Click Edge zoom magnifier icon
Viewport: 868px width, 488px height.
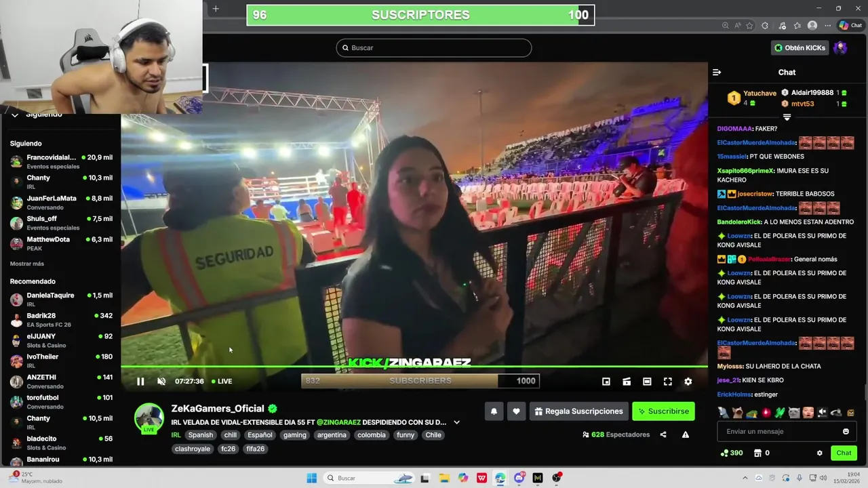[726, 26]
